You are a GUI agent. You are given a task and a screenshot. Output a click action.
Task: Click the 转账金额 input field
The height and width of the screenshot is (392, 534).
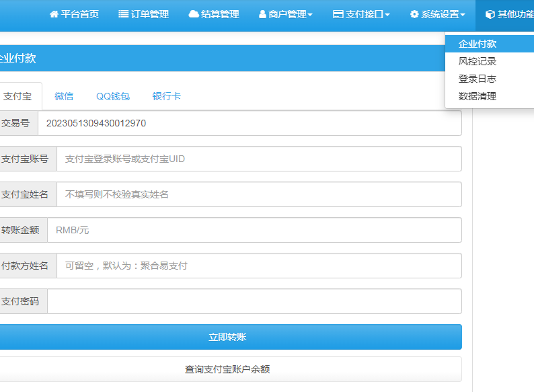point(254,230)
